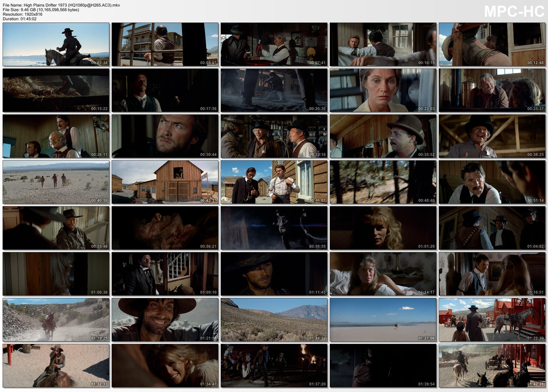548x392 pixels.
Task: Select the thumbnail timestamped 00:25:37
Action: click(492, 90)
